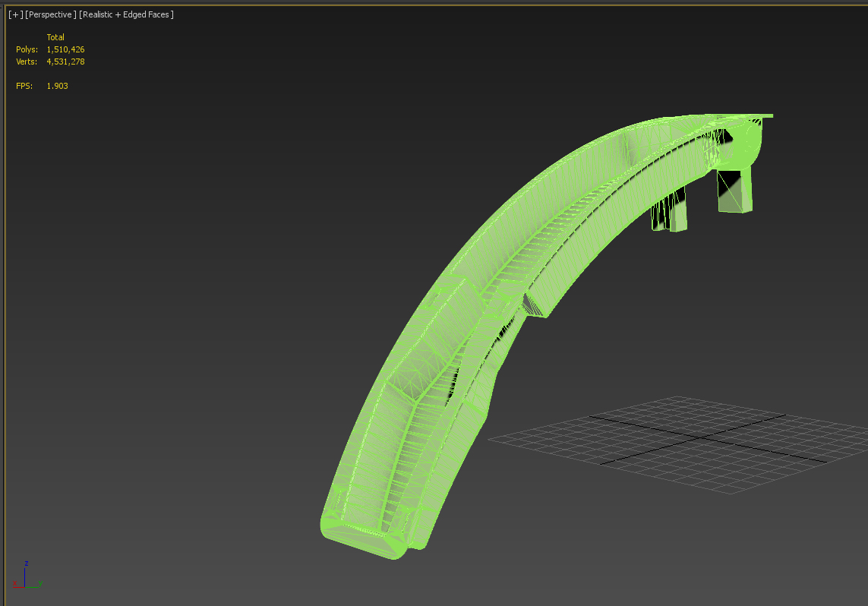Select the 'Total' statistics heading
The height and width of the screenshot is (606, 868).
tap(55, 37)
